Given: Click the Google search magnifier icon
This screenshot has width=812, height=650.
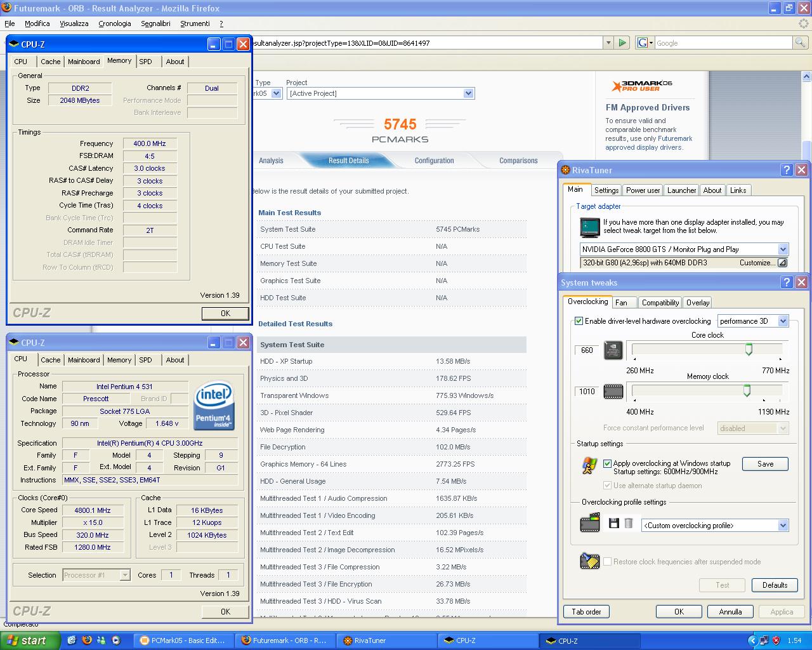Looking at the screenshot, I should coord(801,43).
